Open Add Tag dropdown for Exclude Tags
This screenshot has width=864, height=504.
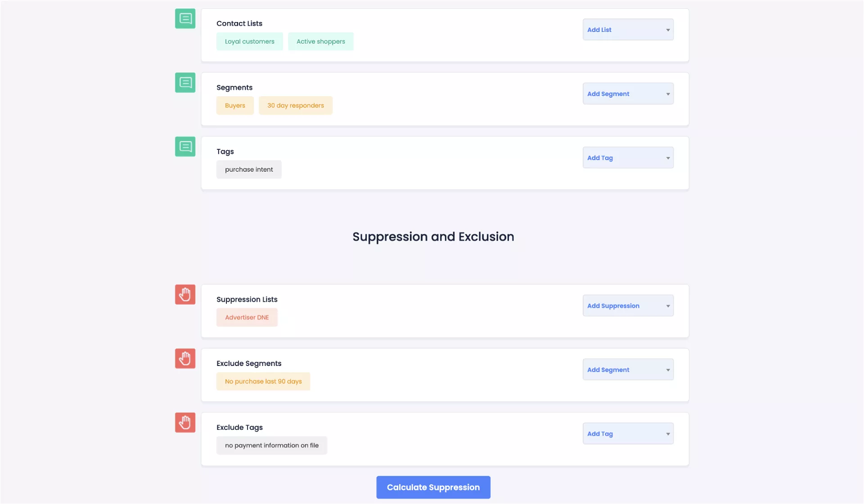(628, 434)
